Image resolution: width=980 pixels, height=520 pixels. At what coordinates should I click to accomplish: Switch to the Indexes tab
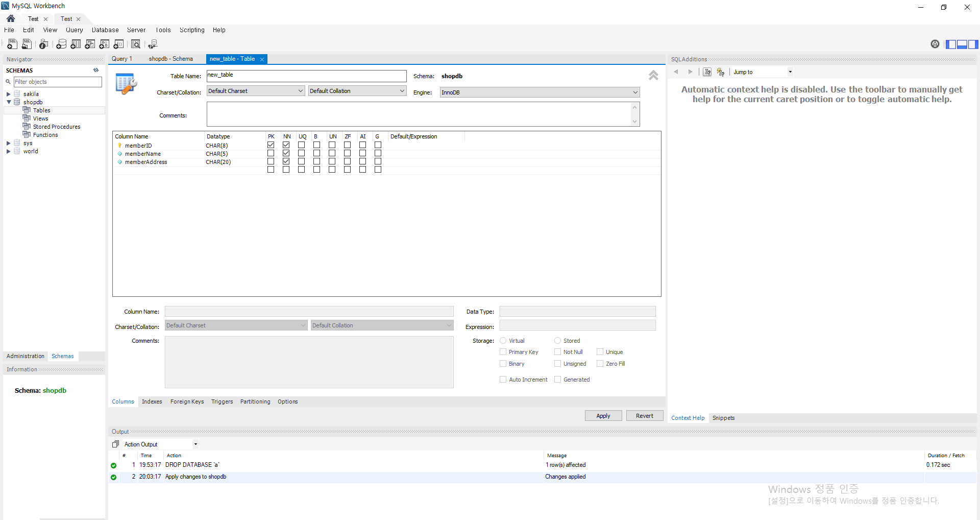coord(152,401)
